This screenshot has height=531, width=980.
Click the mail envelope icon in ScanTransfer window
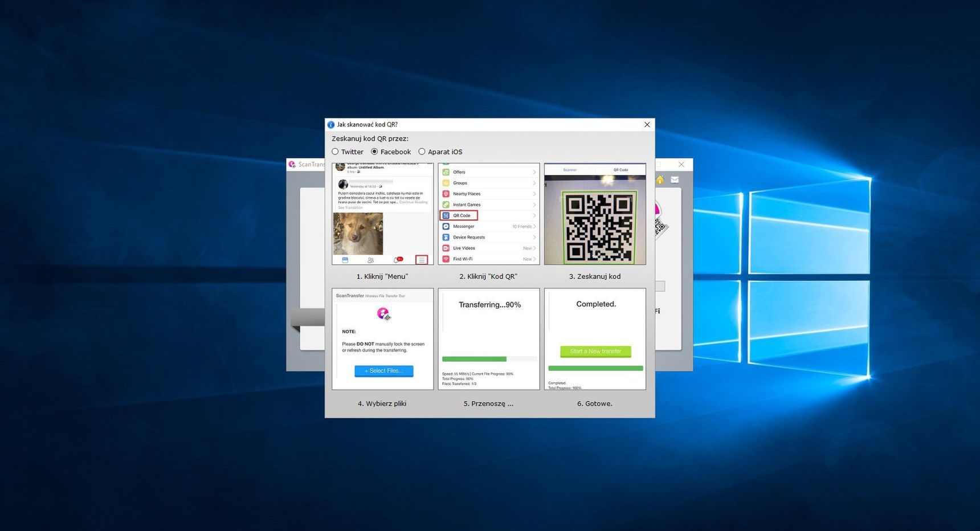[x=675, y=180]
